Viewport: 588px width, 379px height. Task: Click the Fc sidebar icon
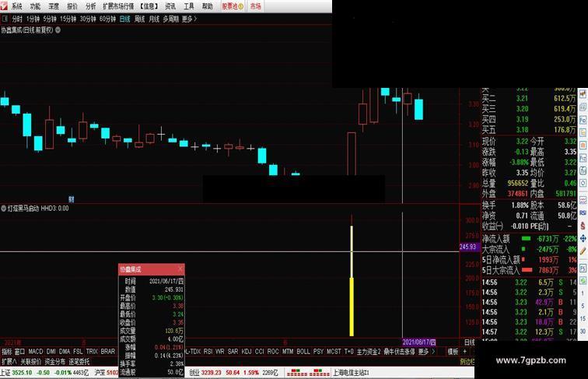point(583,120)
